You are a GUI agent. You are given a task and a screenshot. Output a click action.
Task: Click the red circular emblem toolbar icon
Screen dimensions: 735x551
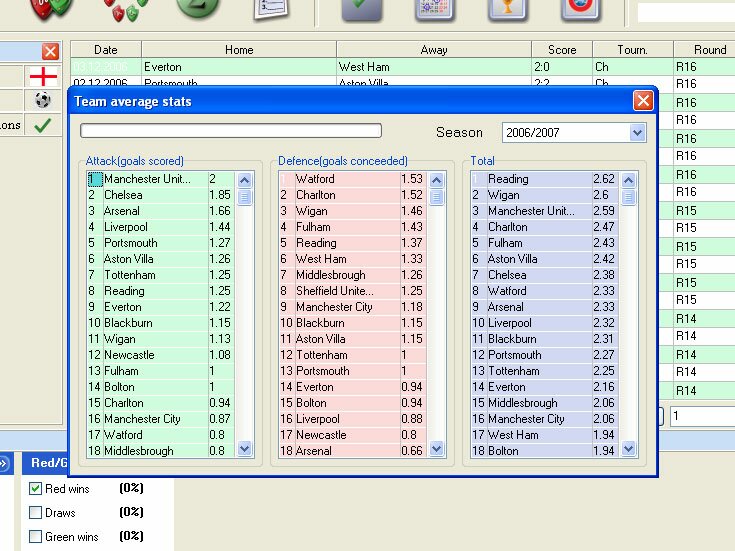point(581,9)
